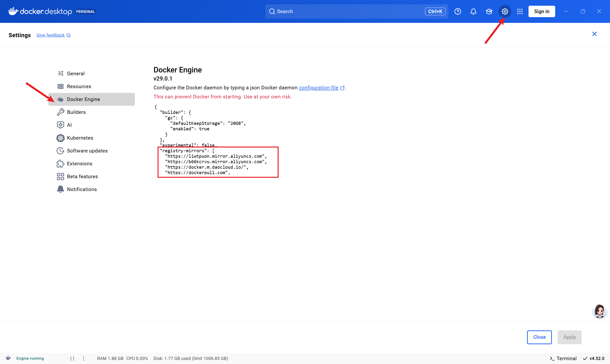Click the CPU 0.00% status entry

[137, 358]
